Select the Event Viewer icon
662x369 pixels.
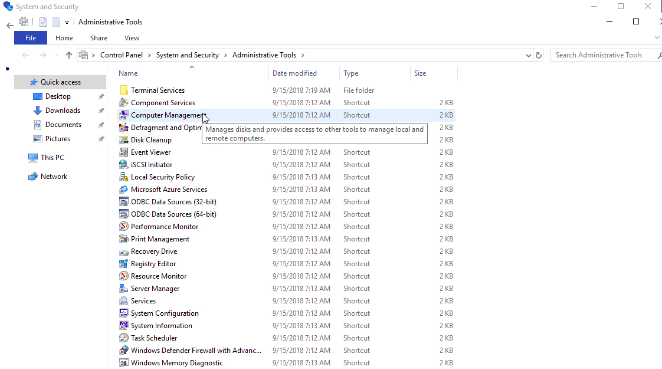123,152
